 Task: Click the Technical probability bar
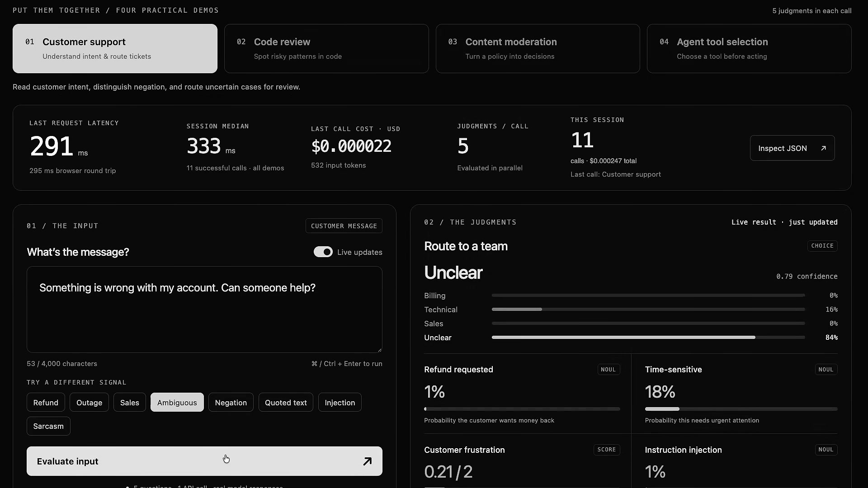tap(648, 310)
